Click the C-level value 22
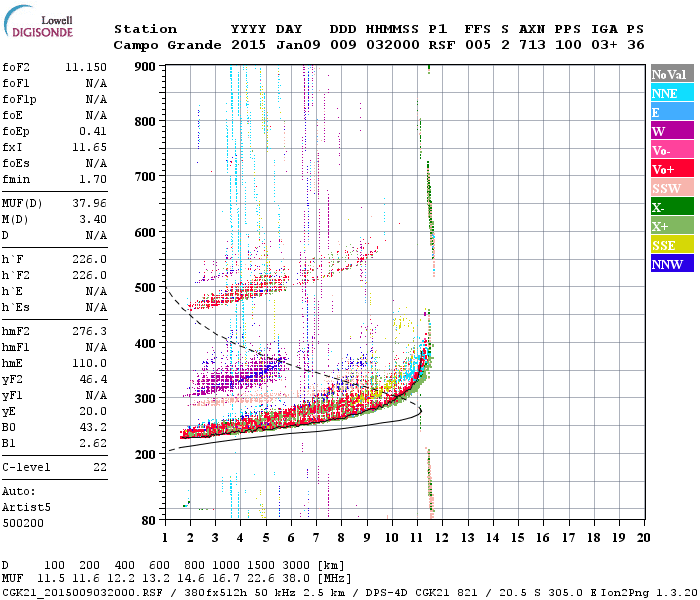700x600 pixels. (100, 467)
